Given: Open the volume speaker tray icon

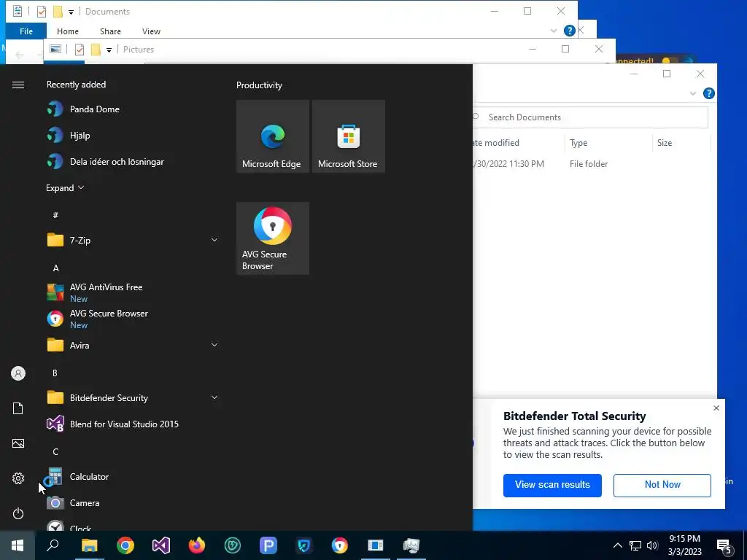Looking at the screenshot, I should [652, 545].
